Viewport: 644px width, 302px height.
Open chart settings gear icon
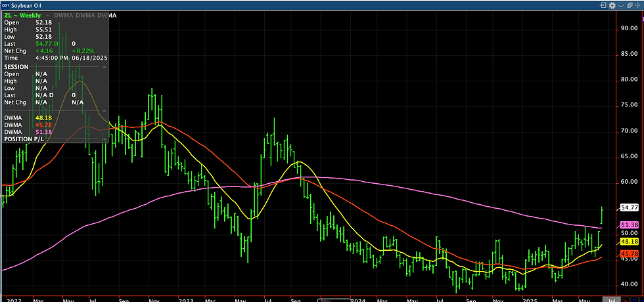point(612,5)
